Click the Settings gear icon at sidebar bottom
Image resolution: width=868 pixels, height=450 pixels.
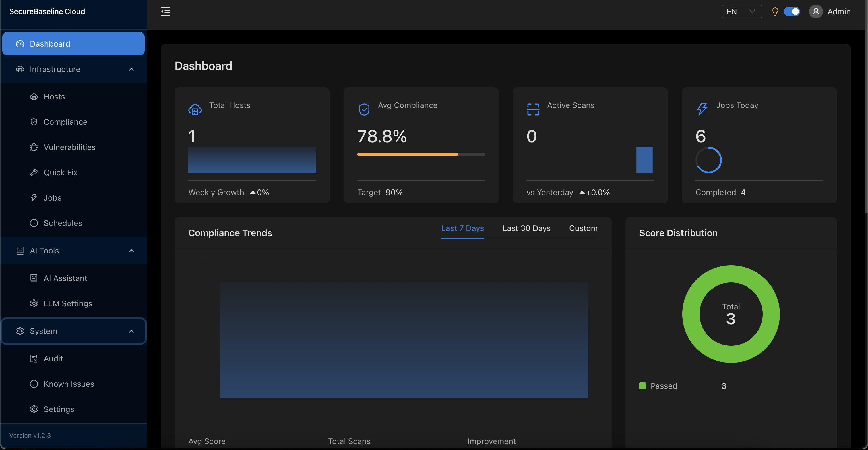(34, 409)
